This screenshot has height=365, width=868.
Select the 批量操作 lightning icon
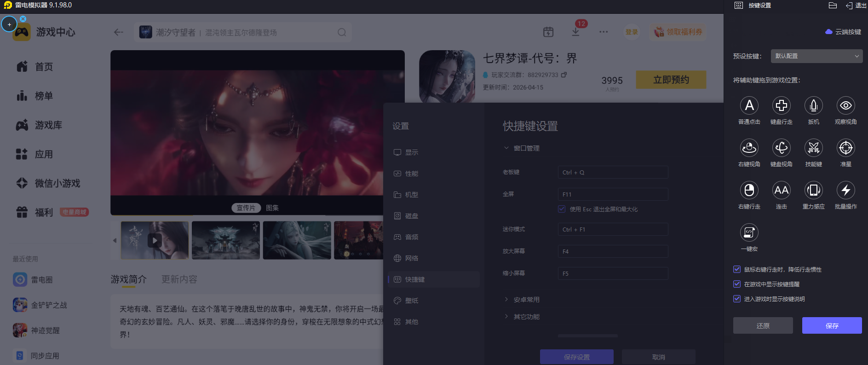click(845, 190)
